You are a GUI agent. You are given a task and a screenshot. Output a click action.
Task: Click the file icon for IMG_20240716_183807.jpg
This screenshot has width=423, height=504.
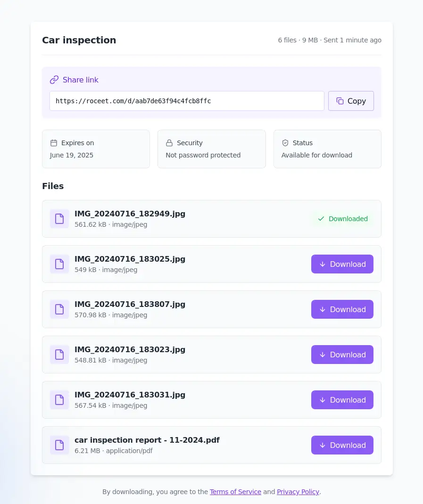[59, 309]
